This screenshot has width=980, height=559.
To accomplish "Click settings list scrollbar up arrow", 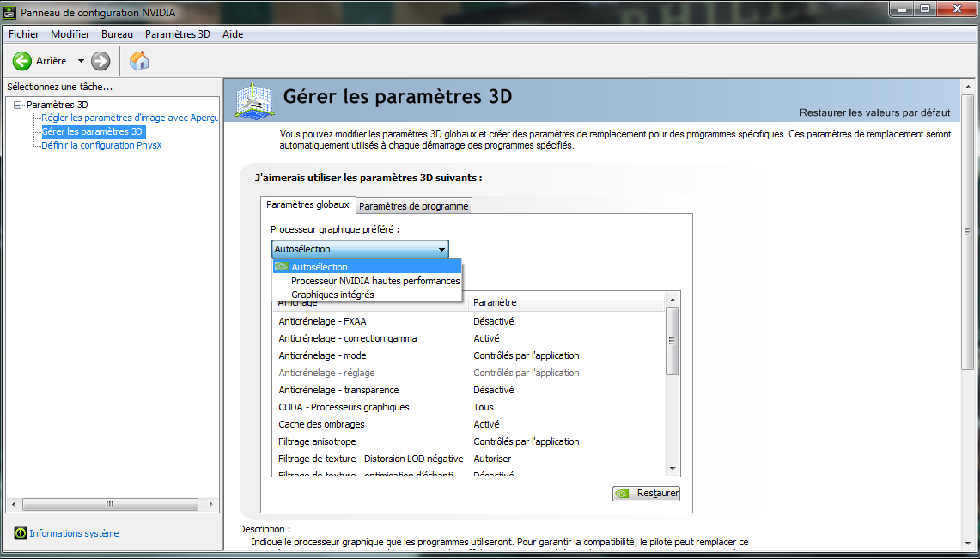I will click(673, 299).
